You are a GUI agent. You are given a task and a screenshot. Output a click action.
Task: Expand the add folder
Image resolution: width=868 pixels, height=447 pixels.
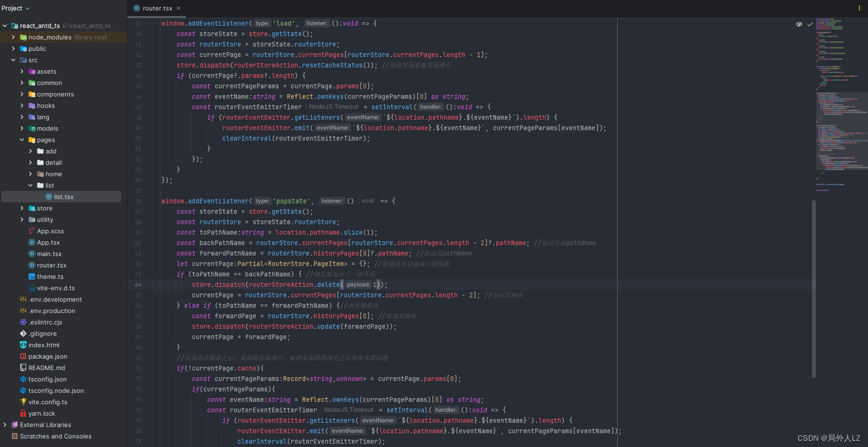coord(30,151)
